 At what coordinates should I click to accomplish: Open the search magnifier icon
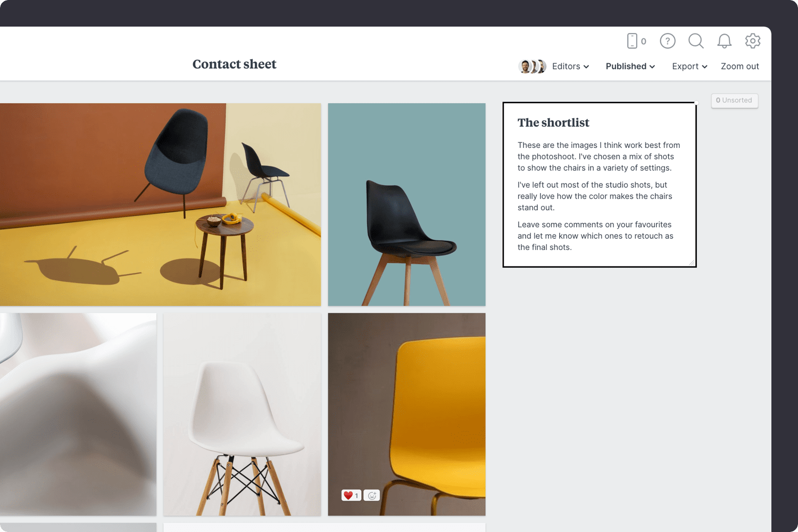696,41
